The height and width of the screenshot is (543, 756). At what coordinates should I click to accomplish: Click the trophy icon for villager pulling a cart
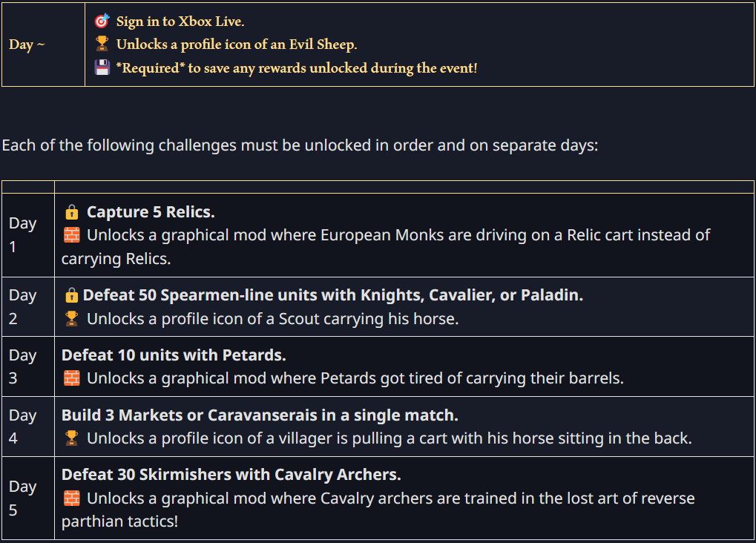(72, 438)
